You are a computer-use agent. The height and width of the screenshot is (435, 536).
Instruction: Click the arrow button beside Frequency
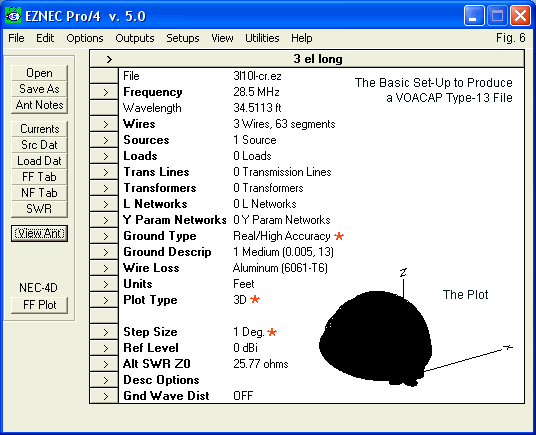104,92
